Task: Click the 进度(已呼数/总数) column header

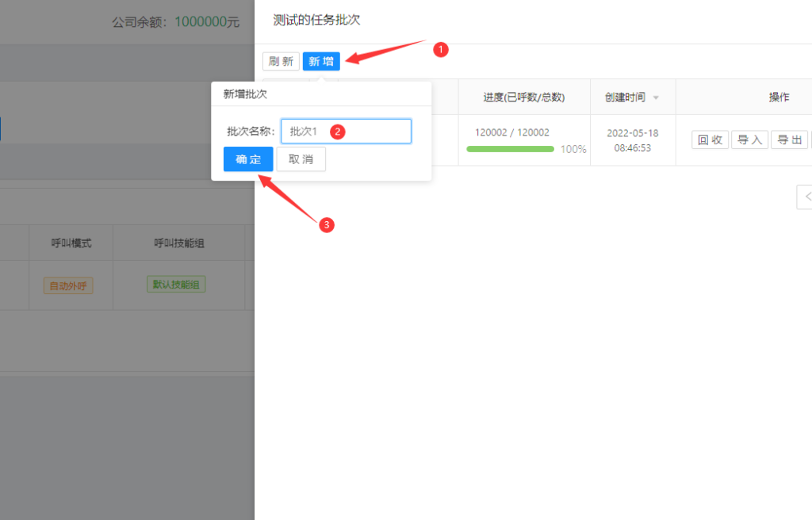Action: [523, 97]
